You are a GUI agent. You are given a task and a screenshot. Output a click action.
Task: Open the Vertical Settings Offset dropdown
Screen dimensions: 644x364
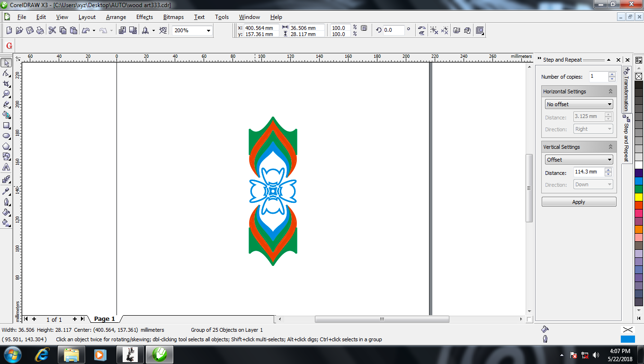coord(579,160)
